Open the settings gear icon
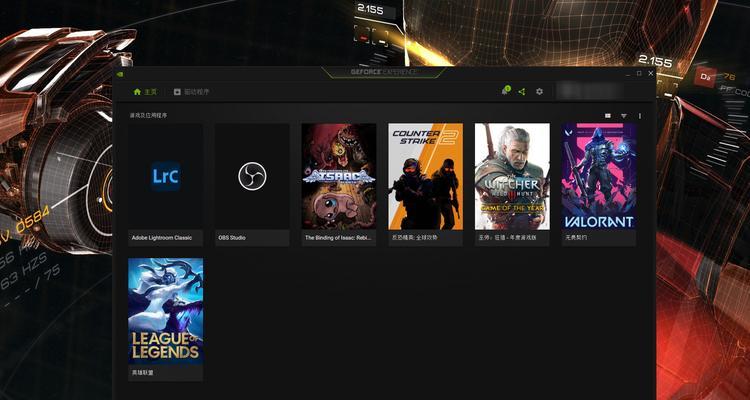The image size is (750, 400). click(540, 91)
